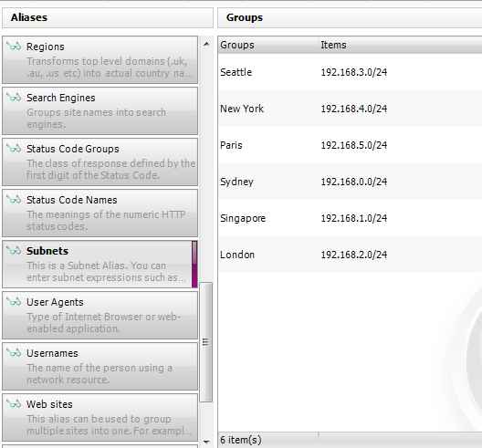Click the up arrow of the aliases scrollbar
Image resolution: width=482 pixels, height=448 pixels.
(206, 44)
